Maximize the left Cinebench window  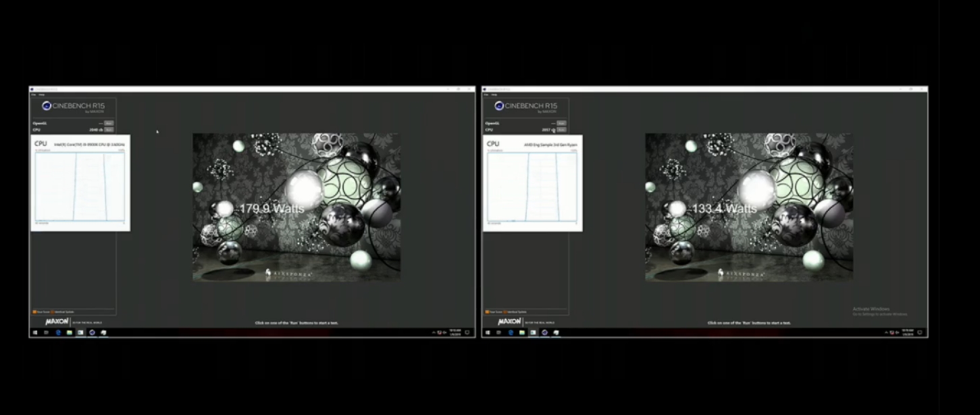[x=459, y=89]
